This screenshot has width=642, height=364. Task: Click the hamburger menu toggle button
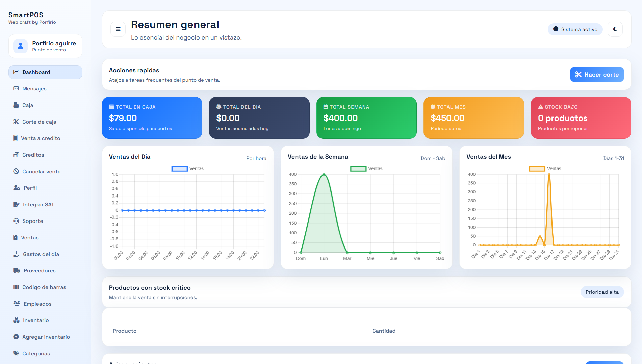point(118,29)
